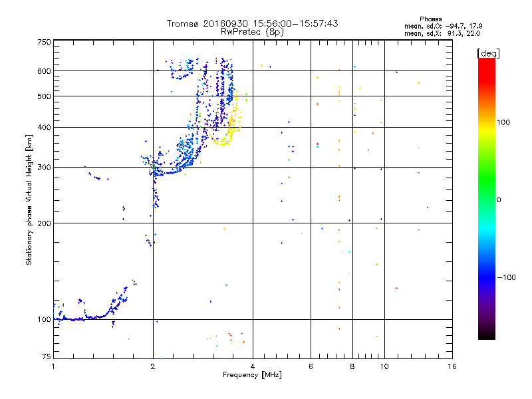Screen dimensions: 532x399
Task: Click the 600 tick label on height axis
Action: [x=44, y=71]
